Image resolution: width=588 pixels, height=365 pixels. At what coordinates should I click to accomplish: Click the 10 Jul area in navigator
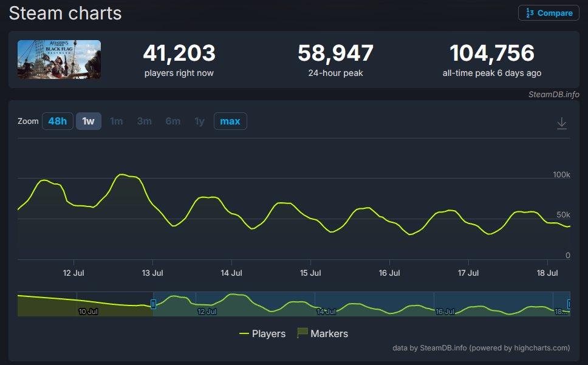[87, 312]
